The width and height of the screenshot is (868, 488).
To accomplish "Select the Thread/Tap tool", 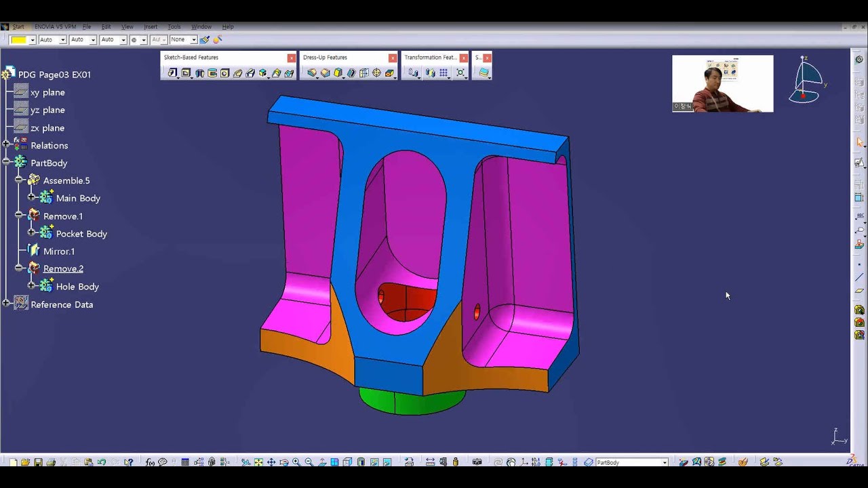I will tap(376, 73).
